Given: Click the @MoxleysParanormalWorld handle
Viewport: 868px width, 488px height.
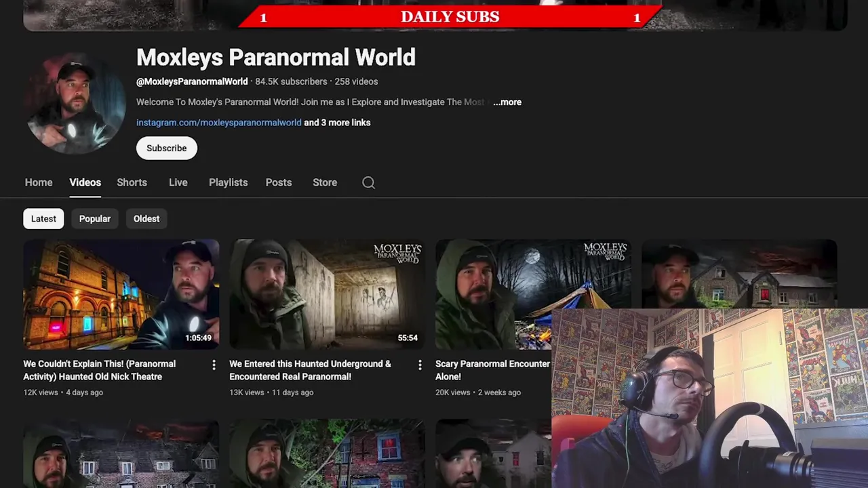Looking at the screenshot, I should click(192, 81).
